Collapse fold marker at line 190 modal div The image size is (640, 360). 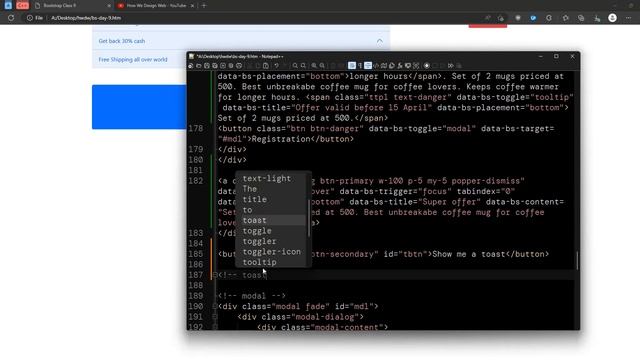click(215, 307)
